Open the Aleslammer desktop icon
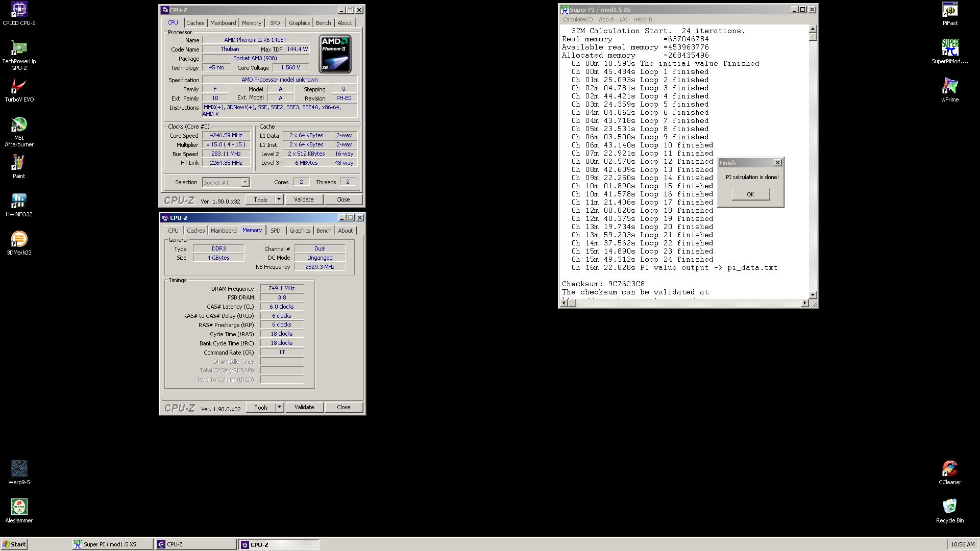 19,511
